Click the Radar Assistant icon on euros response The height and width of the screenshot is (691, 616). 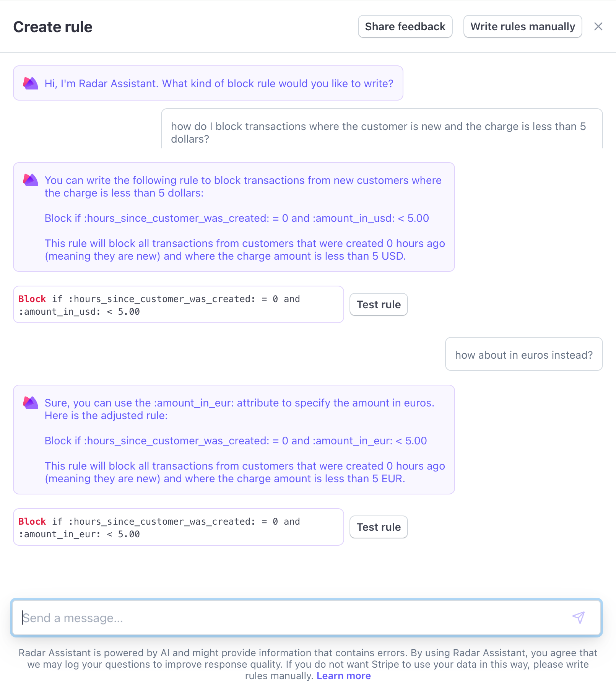(31, 402)
